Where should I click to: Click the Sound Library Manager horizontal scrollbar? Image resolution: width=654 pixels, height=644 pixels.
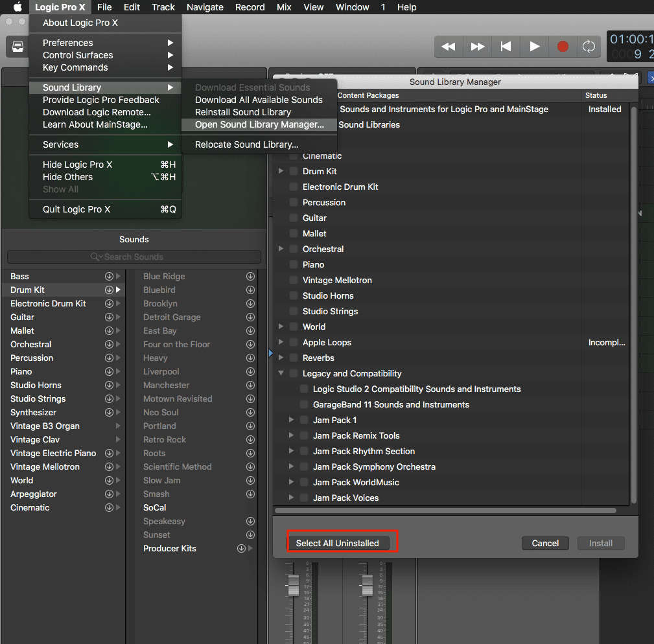445,511
